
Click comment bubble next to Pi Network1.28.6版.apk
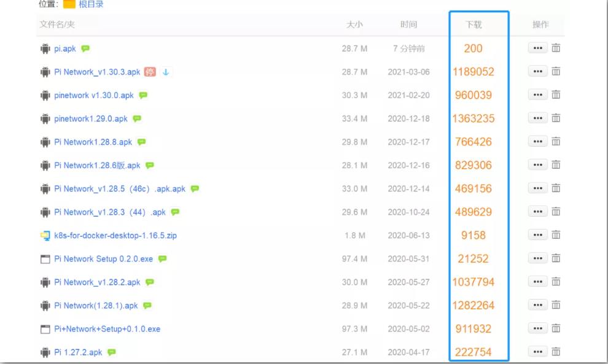(x=150, y=165)
